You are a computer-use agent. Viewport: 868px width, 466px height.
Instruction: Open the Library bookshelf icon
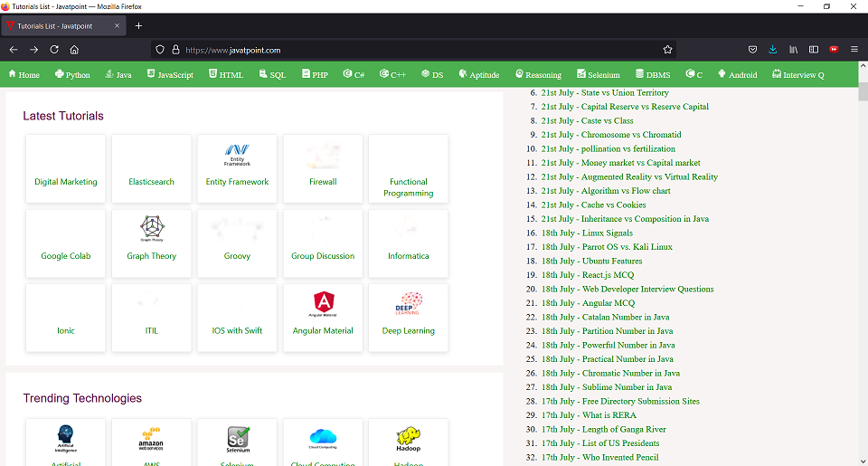tap(794, 50)
